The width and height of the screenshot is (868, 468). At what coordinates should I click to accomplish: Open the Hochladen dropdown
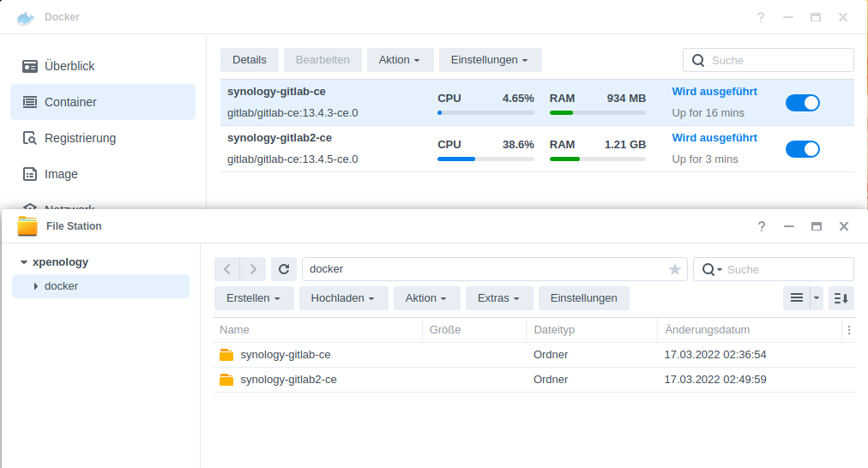(x=343, y=298)
